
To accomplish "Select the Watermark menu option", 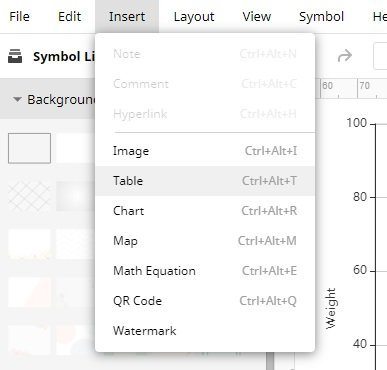I will click(205, 331).
